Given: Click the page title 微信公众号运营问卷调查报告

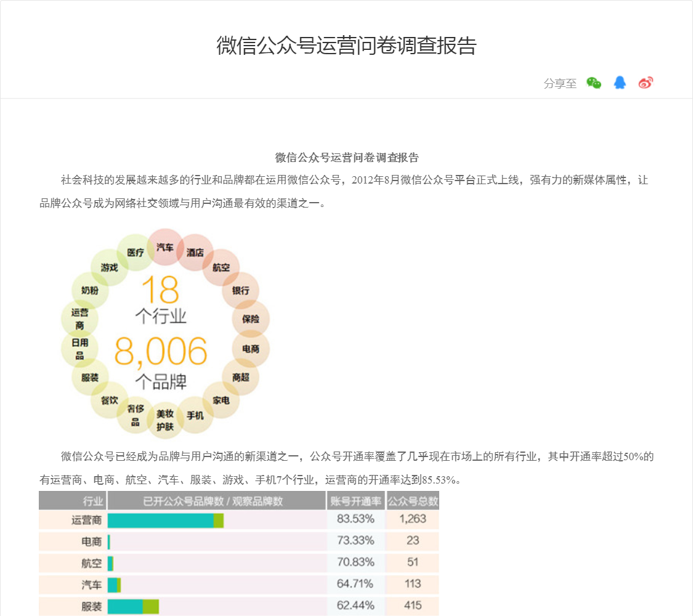Looking at the screenshot, I should 346,46.
